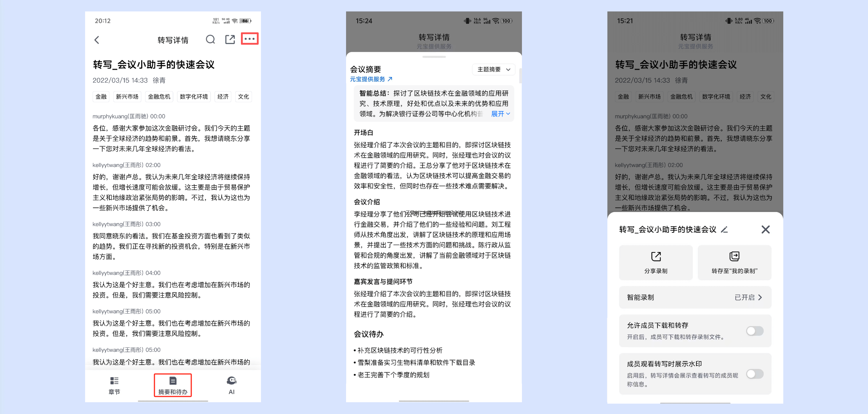Expand the 智能总结 with 展开

(x=500, y=114)
